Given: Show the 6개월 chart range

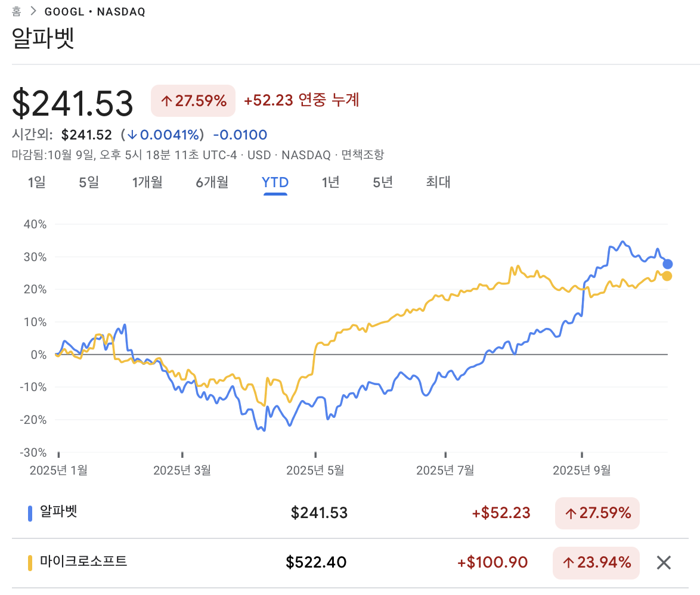Looking at the screenshot, I should pos(212,182).
